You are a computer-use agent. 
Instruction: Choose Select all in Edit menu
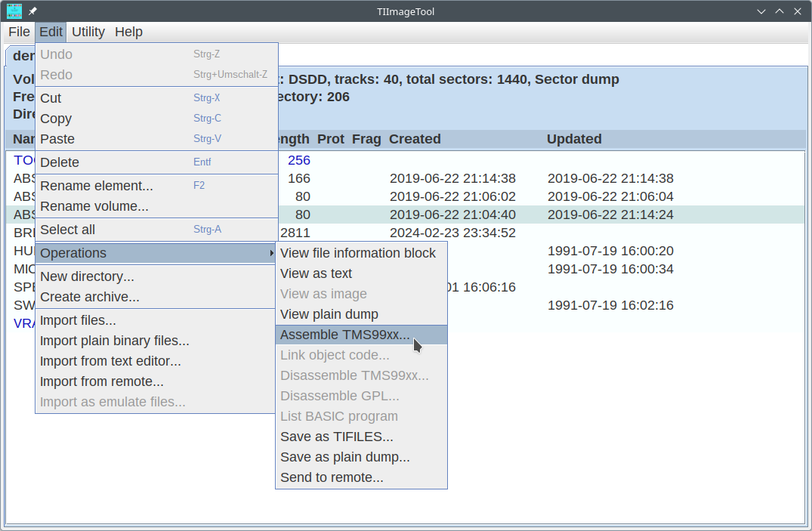(67, 230)
